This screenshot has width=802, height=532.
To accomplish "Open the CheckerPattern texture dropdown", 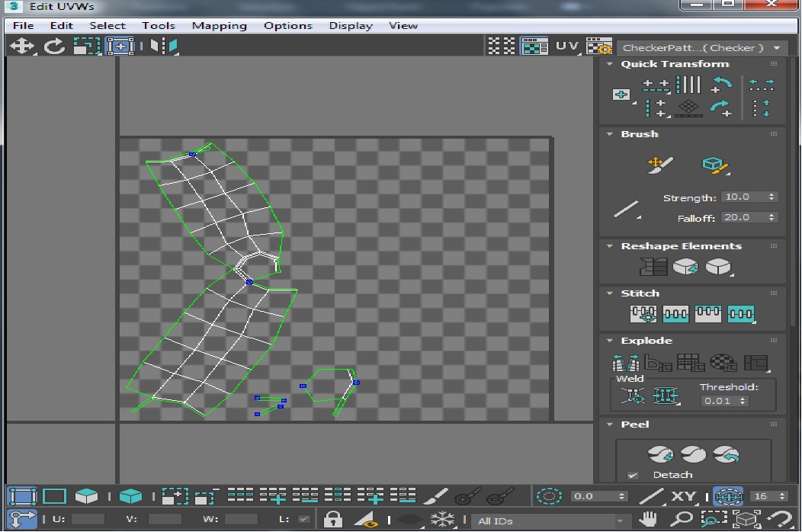I will (x=700, y=47).
